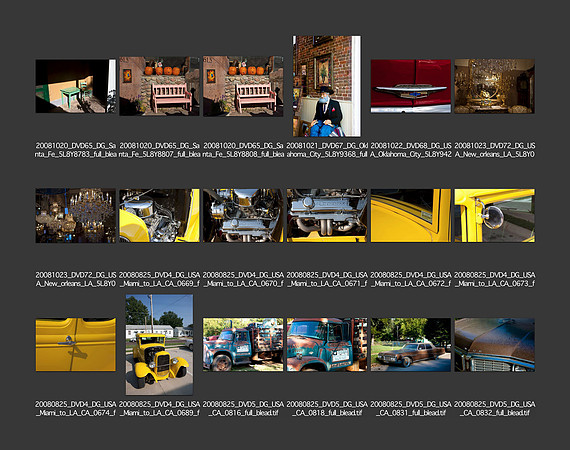Select the green table shadow photo thumbnail
This screenshot has width=570, height=450.
click(76, 86)
